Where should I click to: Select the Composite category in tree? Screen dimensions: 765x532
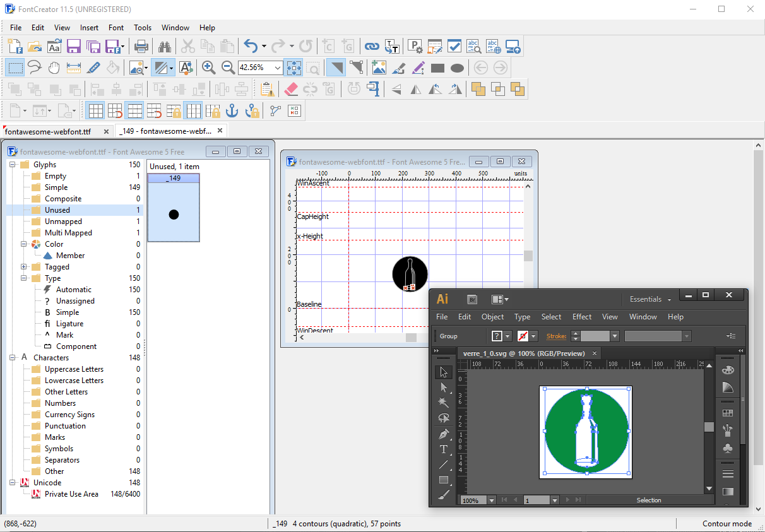click(63, 199)
